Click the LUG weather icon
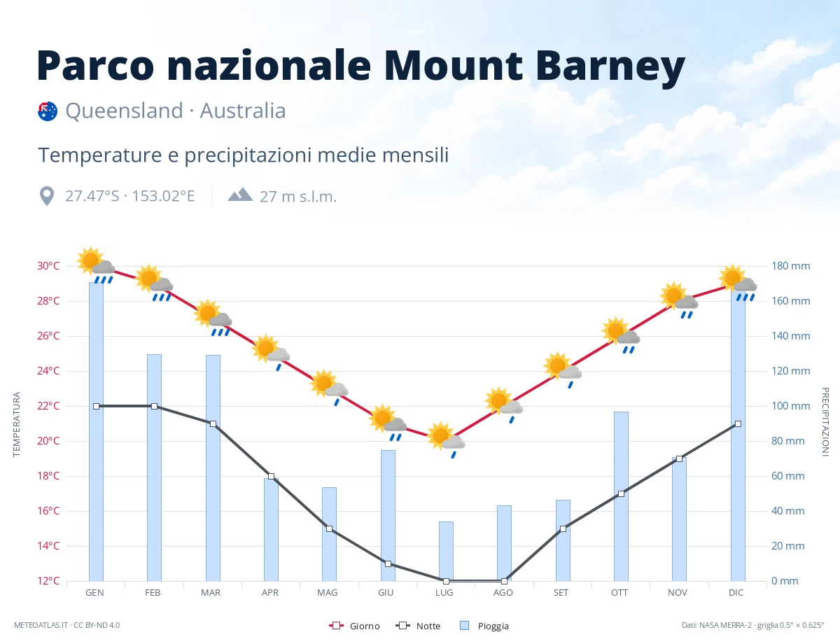The height and width of the screenshot is (644, 840). 446,440
